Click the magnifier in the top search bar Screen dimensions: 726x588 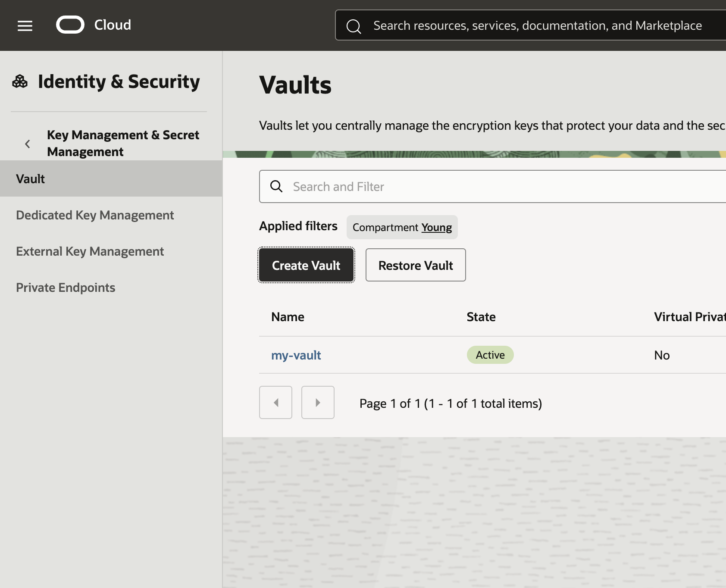coord(354,26)
